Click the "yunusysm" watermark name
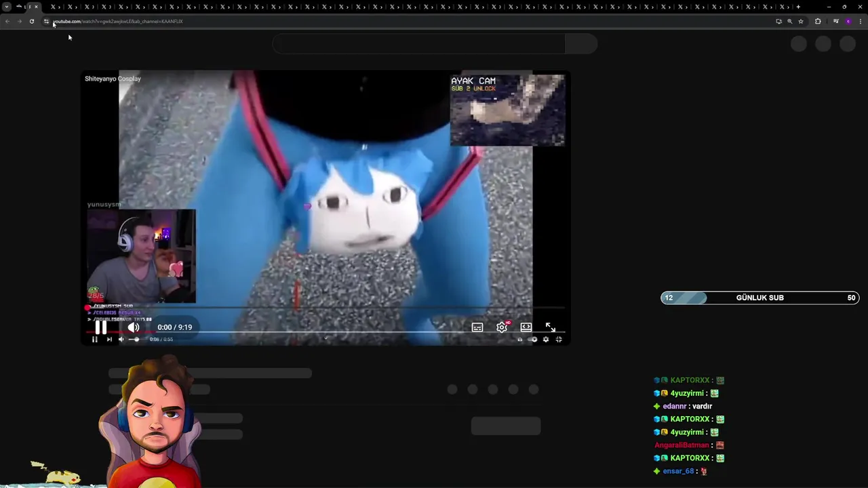868x488 pixels. 104,205
